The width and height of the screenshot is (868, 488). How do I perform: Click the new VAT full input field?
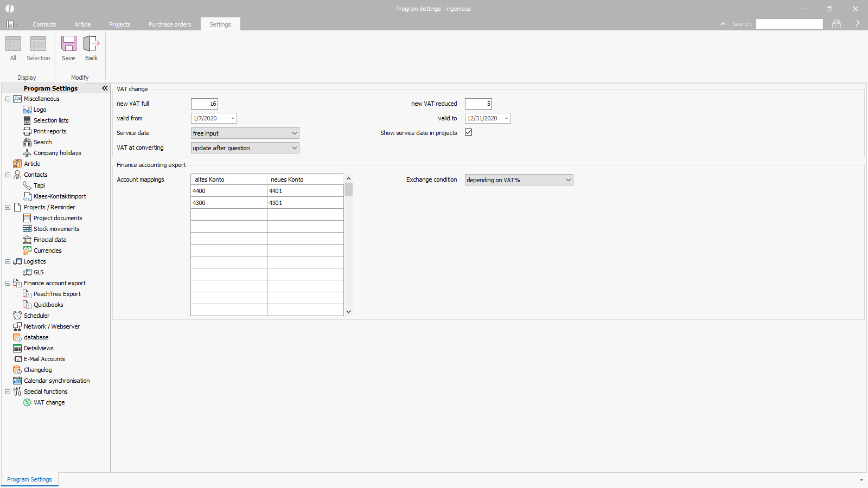pyautogui.click(x=205, y=104)
